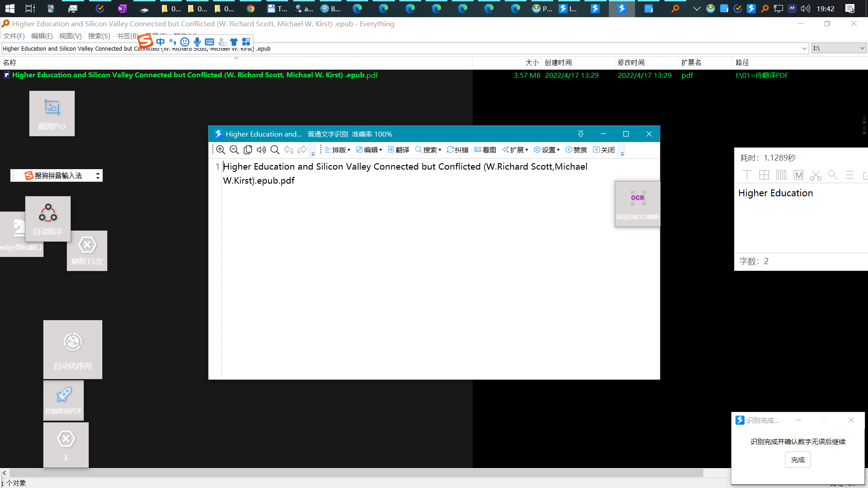Viewport: 868px width, 488px height.
Task: Open Sogou toolbox grid icon
Action: (x=246, y=42)
